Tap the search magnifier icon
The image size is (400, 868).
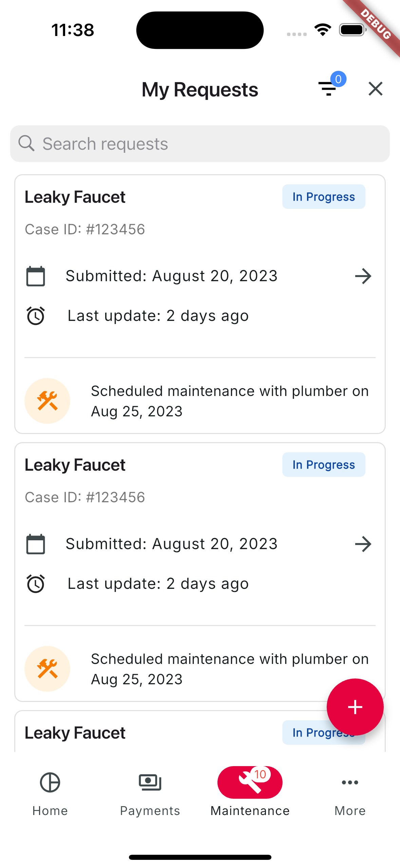pyautogui.click(x=27, y=143)
